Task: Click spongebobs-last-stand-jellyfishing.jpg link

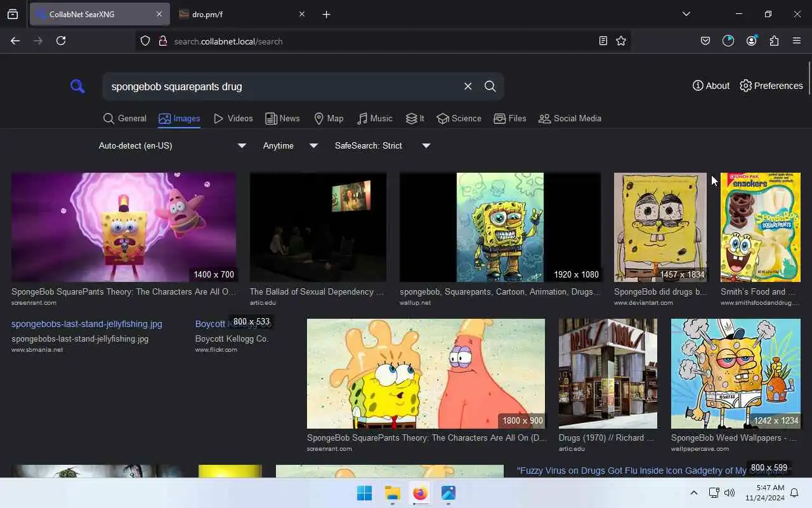Action: (87, 324)
